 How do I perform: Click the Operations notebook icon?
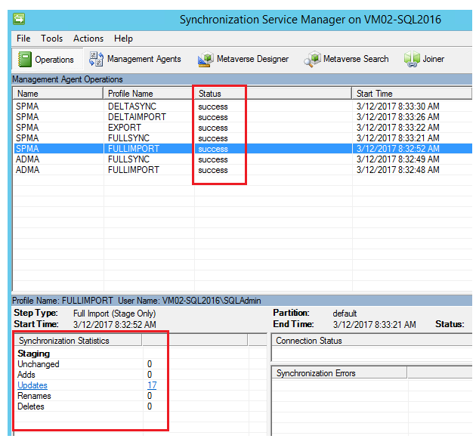click(25, 59)
